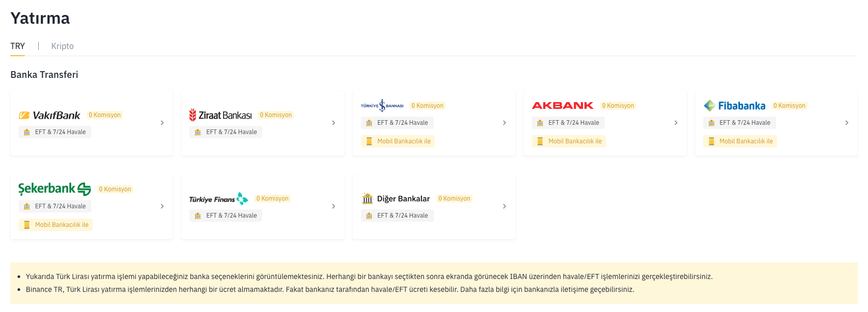The image size is (868, 312).
Task: Select the TRY tab
Action: 17,46
